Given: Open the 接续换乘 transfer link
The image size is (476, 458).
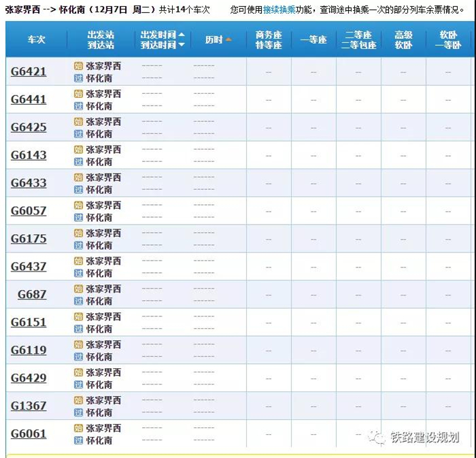Looking at the screenshot, I should coord(279,10).
